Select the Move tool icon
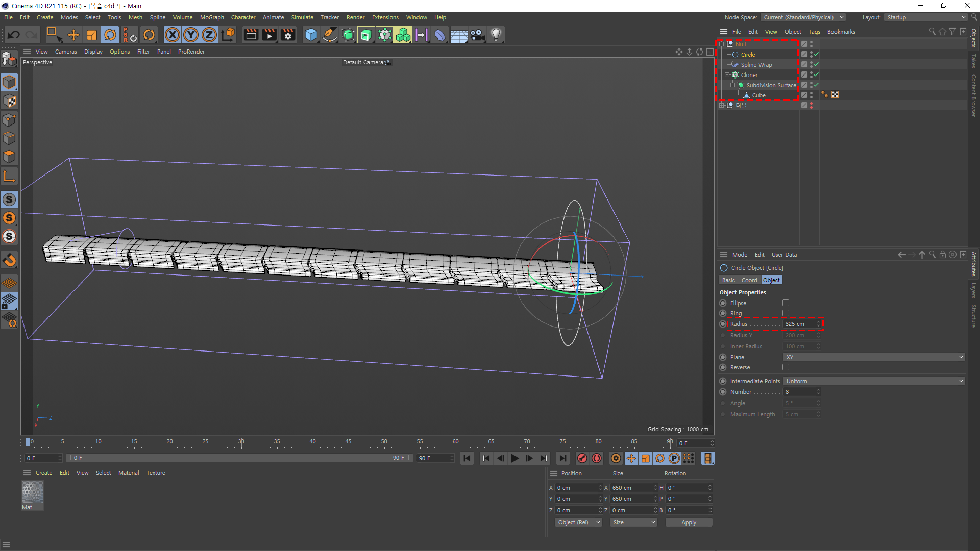The image size is (980, 551). [x=73, y=35]
